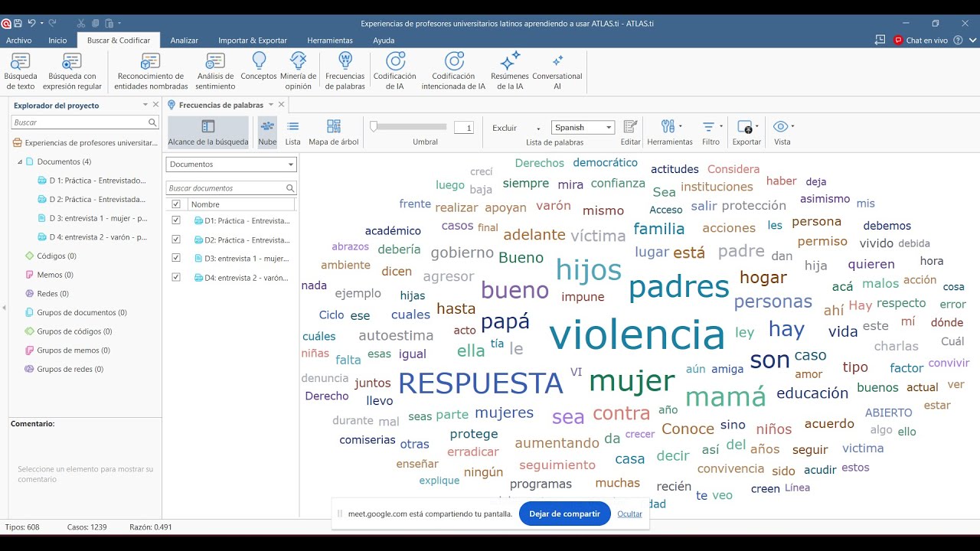This screenshot has width=980, height=551.
Task: Open the Conceptos lightbulb tool
Action: coord(259,67)
